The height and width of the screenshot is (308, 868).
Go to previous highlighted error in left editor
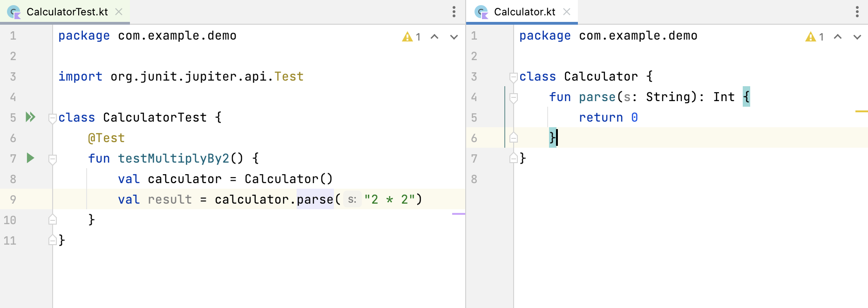[x=434, y=37]
